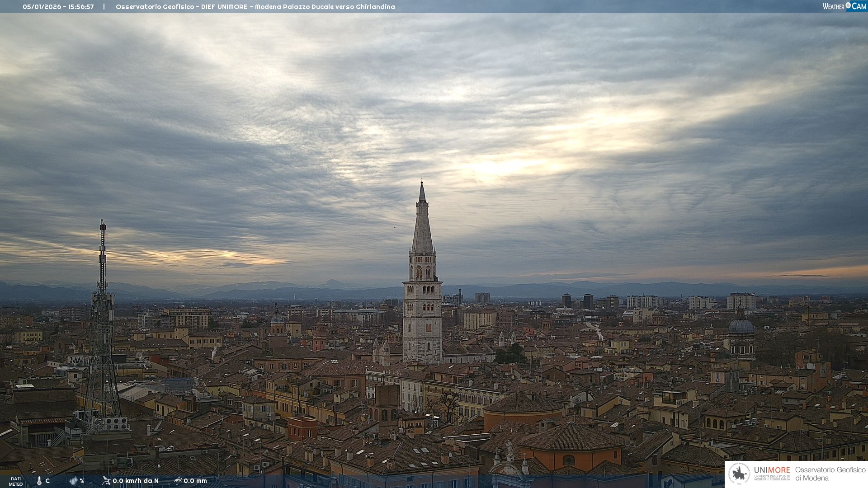Click the WeatherCam camera lens icon
The image size is (868, 488).
[x=848, y=5]
